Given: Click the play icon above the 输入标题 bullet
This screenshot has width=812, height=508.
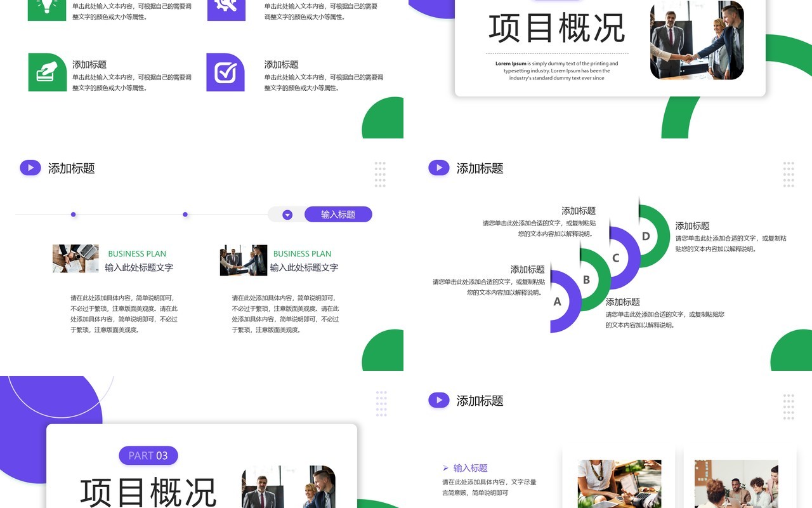Looking at the screenshot, I should pyautogui.click(x=439, y=400).
